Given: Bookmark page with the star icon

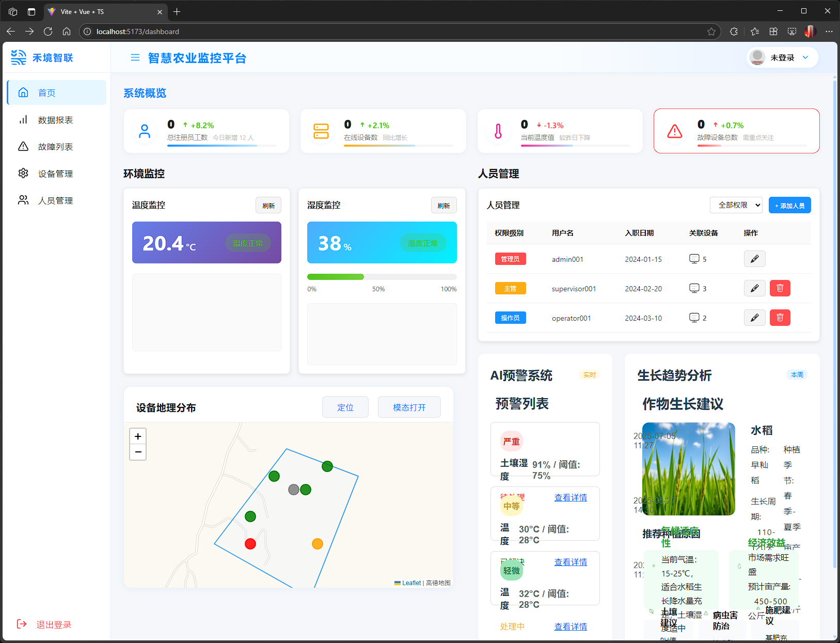Looking at the screenshot, I should (711, 32).
